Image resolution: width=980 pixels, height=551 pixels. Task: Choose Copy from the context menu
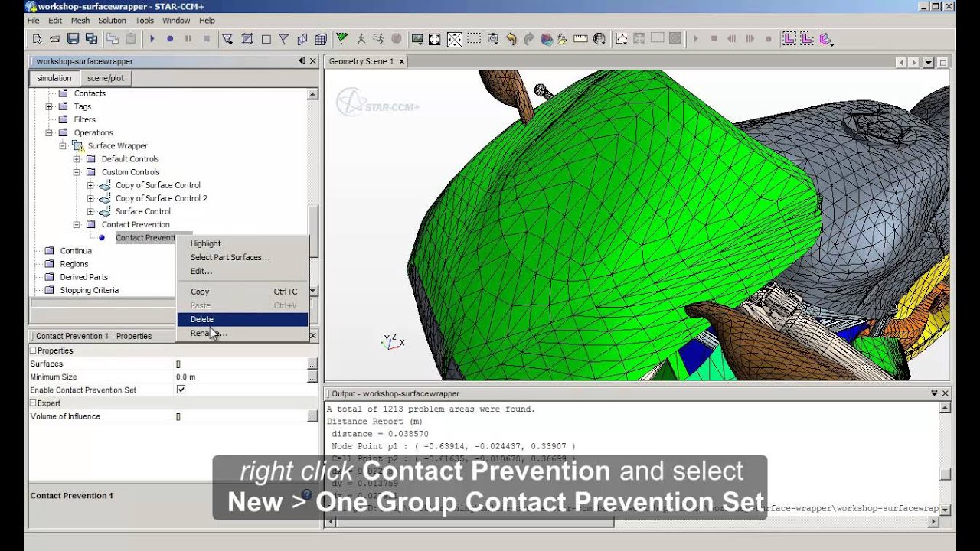242,292
